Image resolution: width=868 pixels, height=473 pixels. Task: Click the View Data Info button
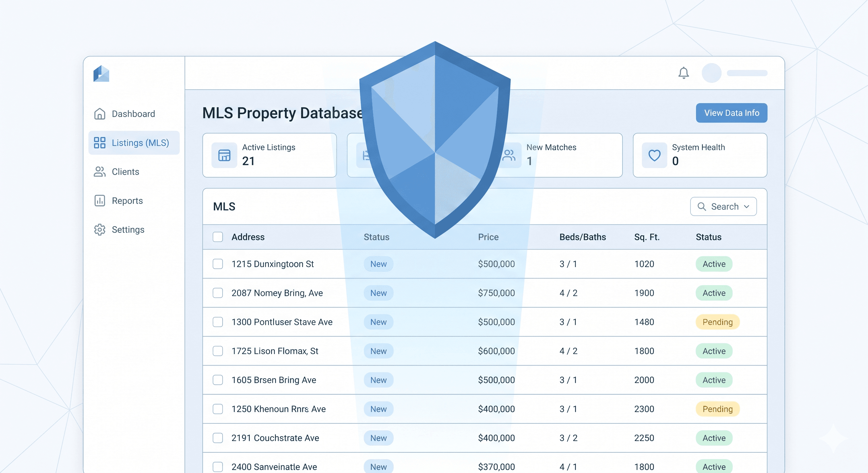(x=731, y=113)
